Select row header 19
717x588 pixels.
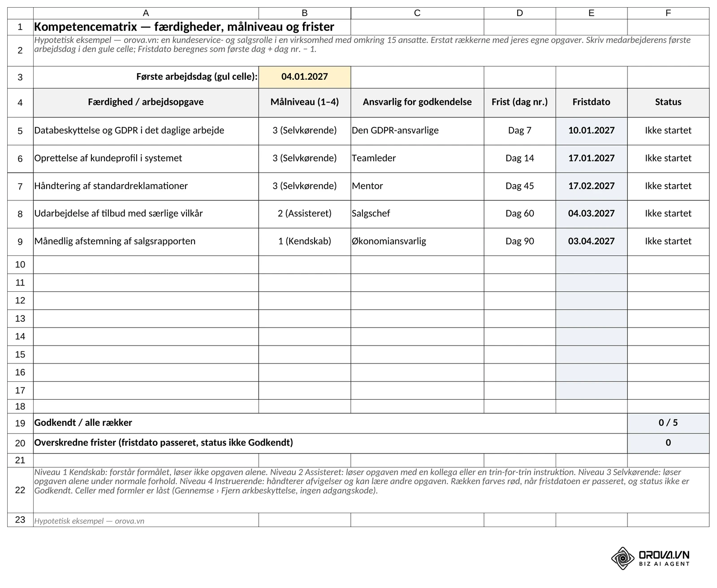pos(20,423)
